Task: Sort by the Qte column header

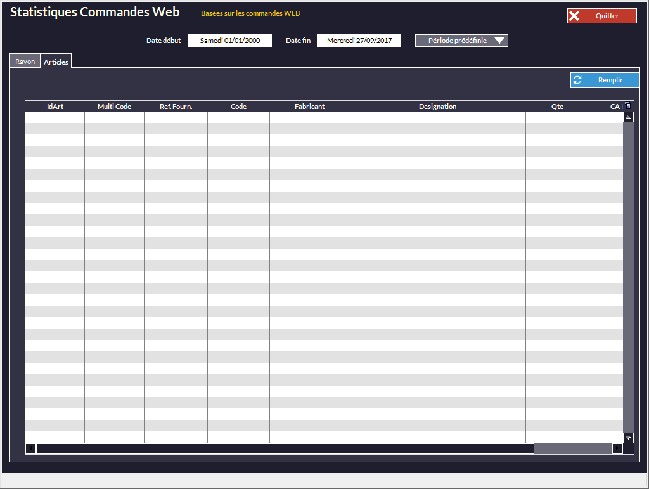Action: click(x=557, y=106)
